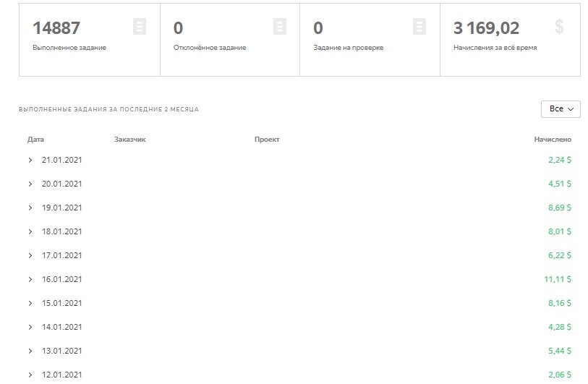Expand the 12.01.2021 row chevron
This screenshot has height=384, width=588.
coord(30,375)
